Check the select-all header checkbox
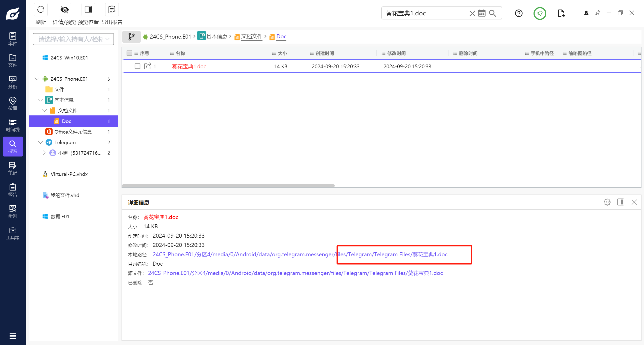644x345 pixels. click(x=129, y=53)
